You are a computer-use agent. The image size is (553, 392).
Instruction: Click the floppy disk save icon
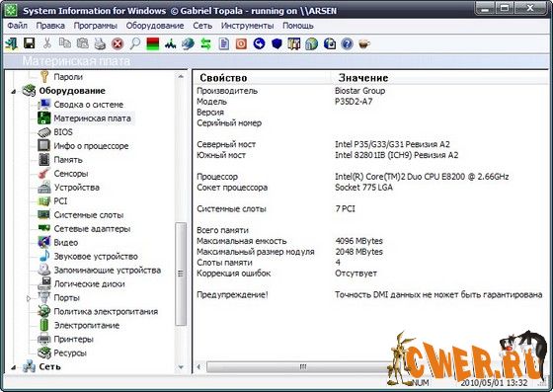click(x=29, y=43)
